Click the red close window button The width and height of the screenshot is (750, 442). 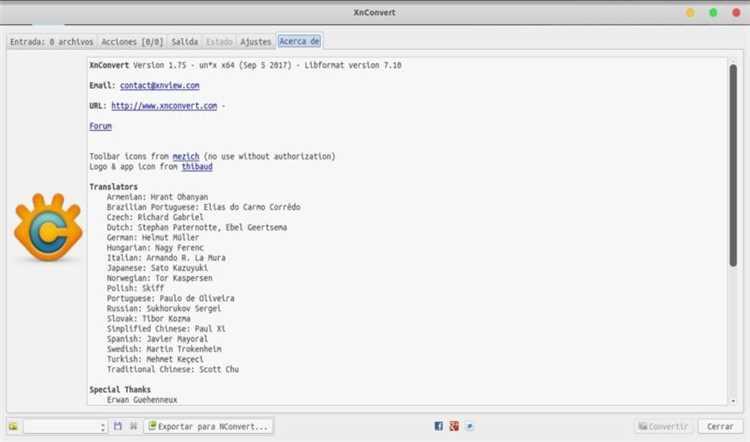[736, 13]
